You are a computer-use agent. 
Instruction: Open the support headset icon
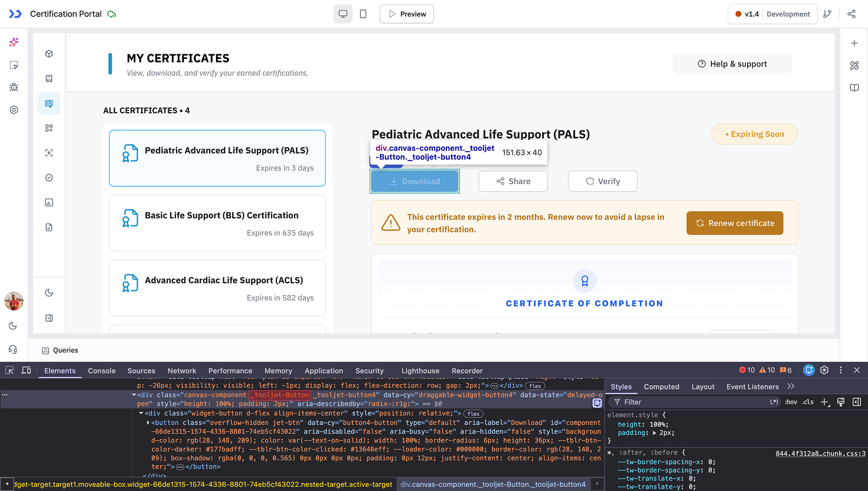tap(13, 349)
